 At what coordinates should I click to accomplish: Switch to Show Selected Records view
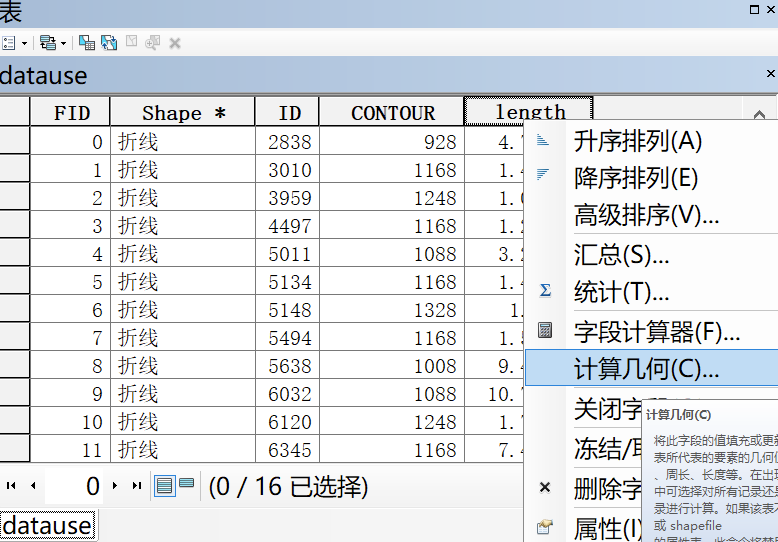[187, 483]
